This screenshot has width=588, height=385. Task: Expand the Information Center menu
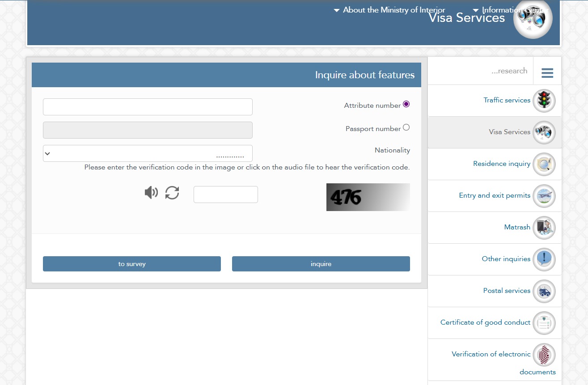[x=510, y=10]
